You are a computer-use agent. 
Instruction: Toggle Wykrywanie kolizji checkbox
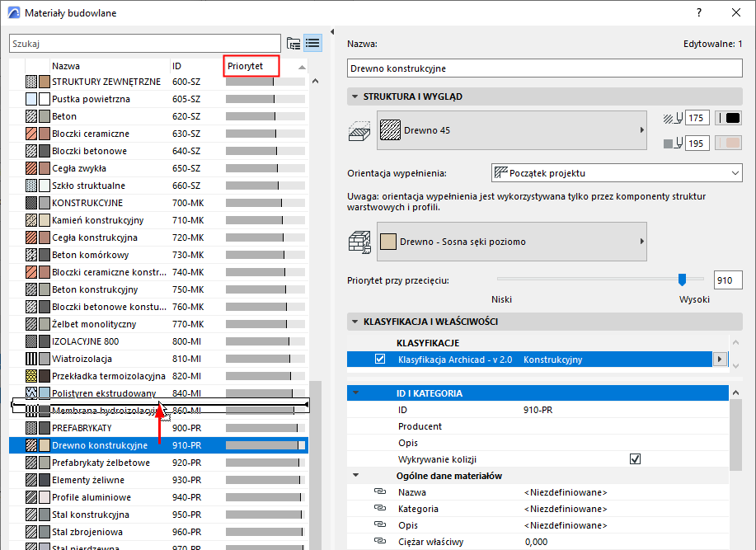pos(635,459)
